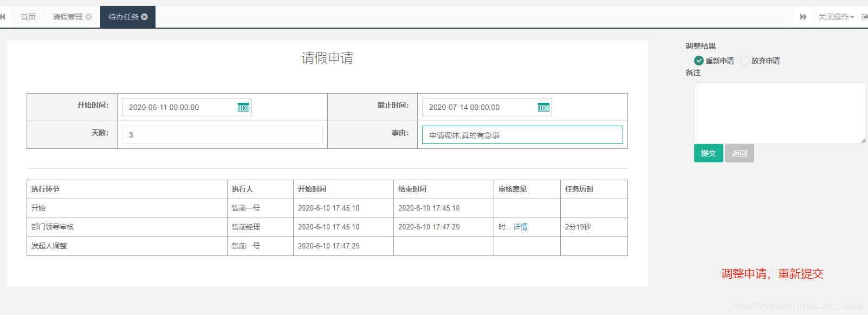Image resolution: width=868 pixels, height=315 pixels.
Task: Open the 详情 link in 审核意见 column
Action: tap(520, 227)
